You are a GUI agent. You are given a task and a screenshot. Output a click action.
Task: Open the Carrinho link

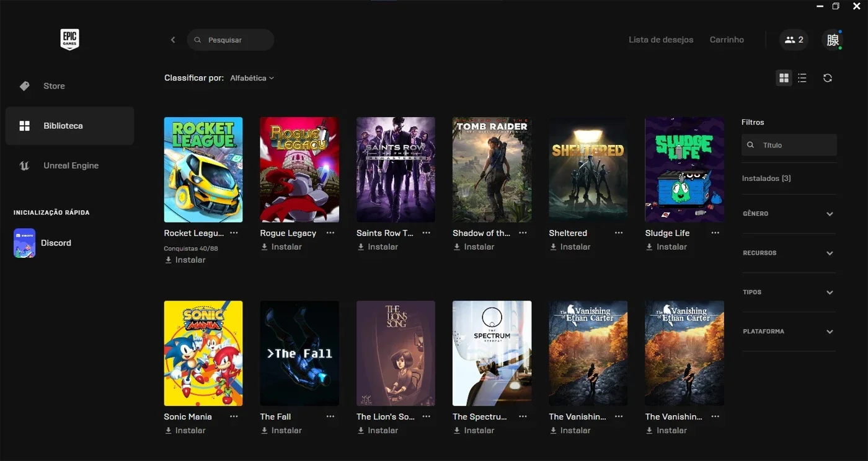[x=727, y=40]
